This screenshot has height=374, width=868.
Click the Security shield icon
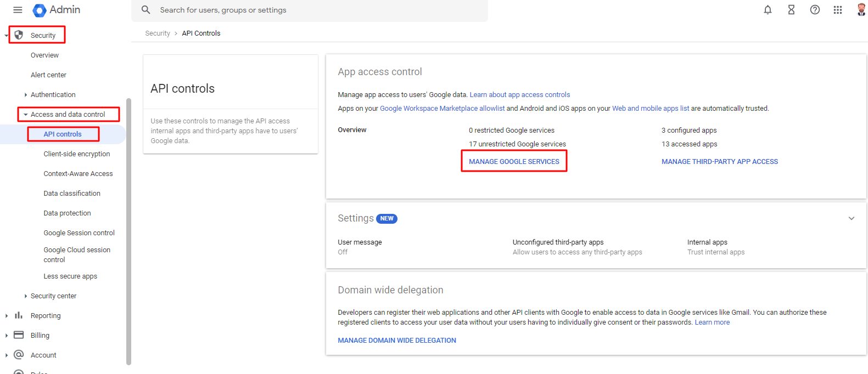(19, 35)
